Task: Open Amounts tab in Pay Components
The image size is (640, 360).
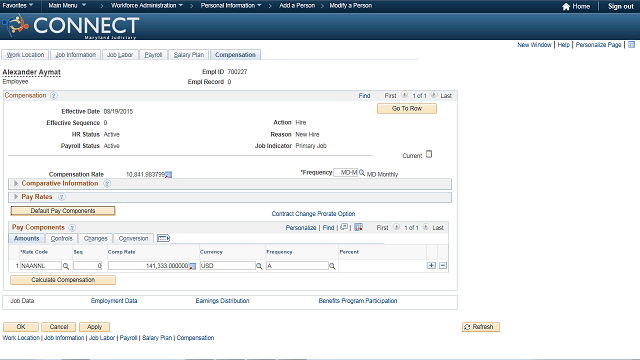Action: 27,238
